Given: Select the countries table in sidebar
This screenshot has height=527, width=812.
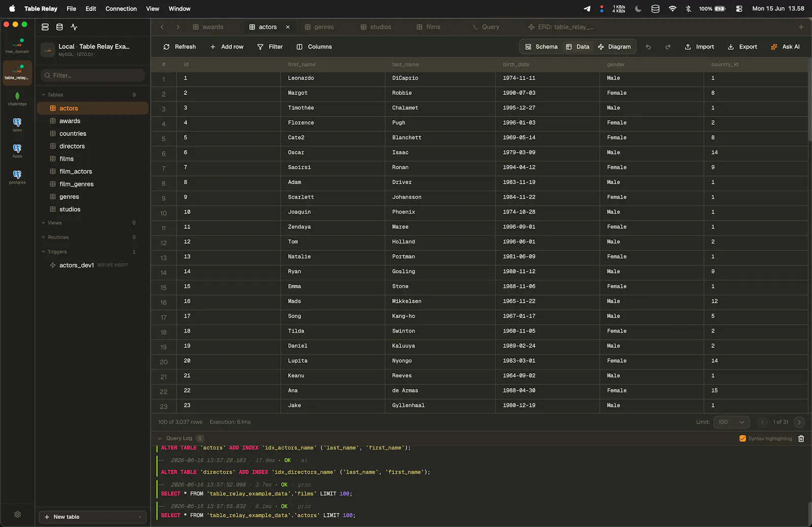Looking at the screenshot, I should click(x=93, y=133).
